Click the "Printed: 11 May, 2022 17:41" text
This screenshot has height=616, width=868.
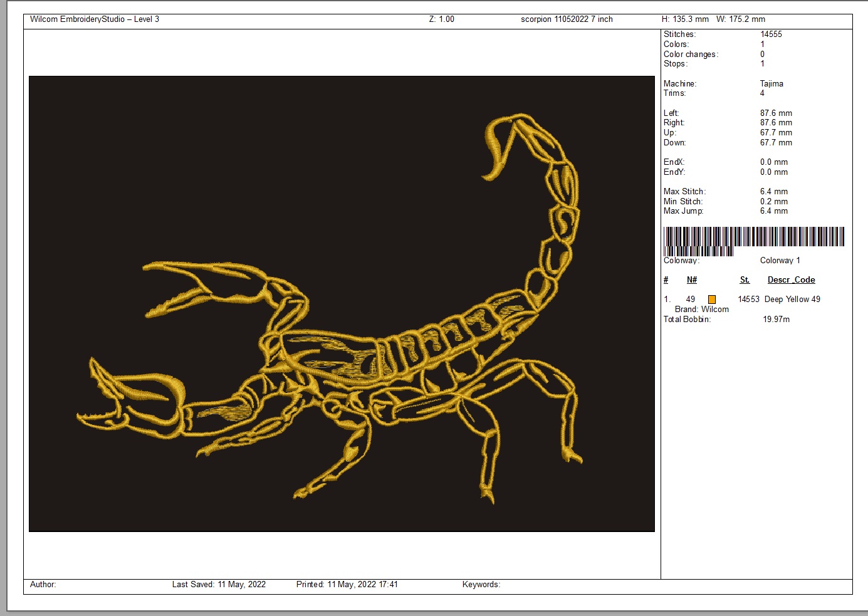[347, 585]
